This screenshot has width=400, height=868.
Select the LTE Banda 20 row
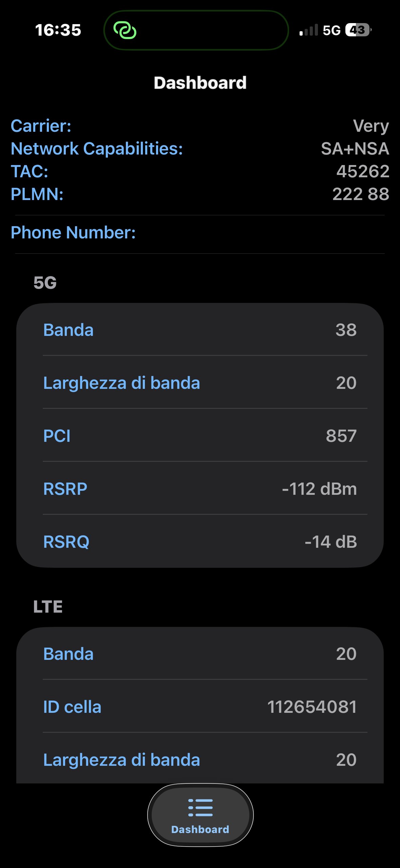coord(200,654)
